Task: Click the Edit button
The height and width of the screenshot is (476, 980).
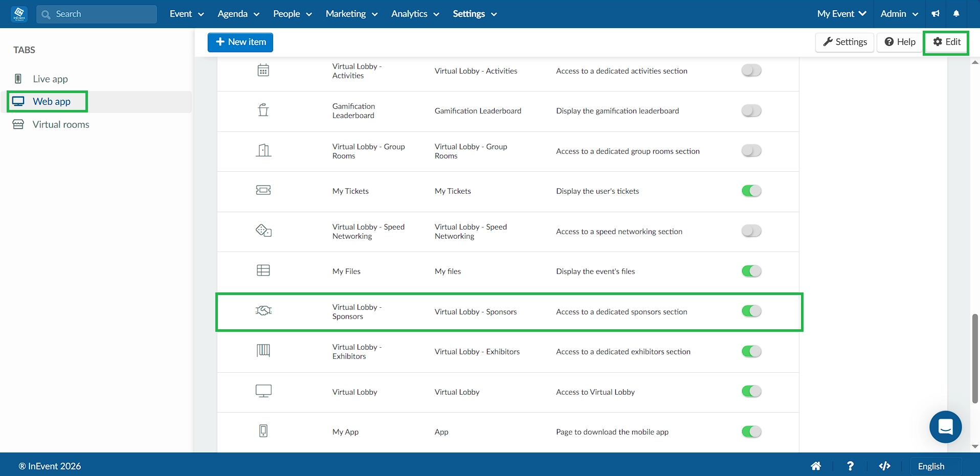Action: pos(946,42)
